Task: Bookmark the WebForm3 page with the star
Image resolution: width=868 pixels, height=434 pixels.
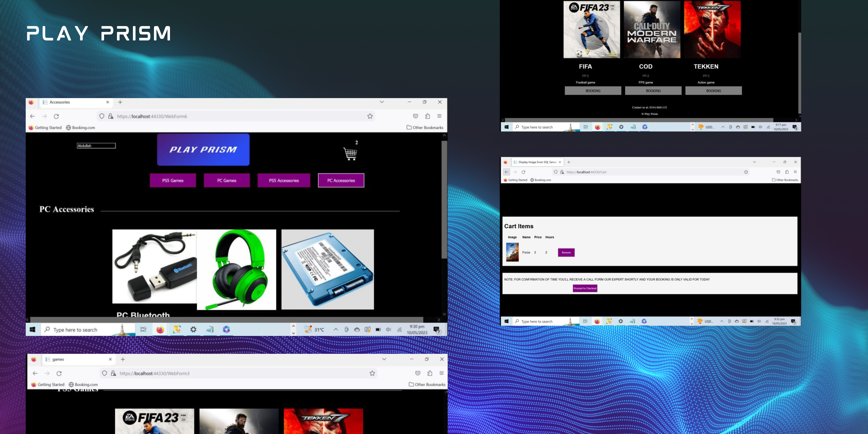Action: [372, 373]
